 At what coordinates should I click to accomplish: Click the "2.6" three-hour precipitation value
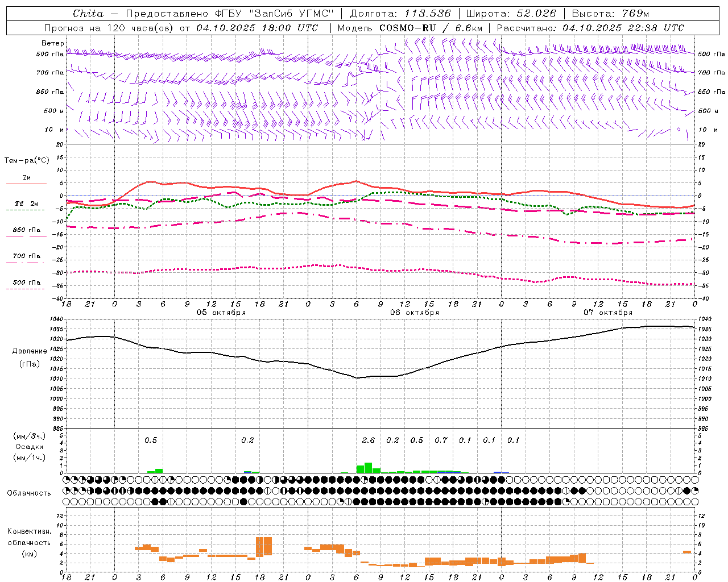[x=369, y=440]
